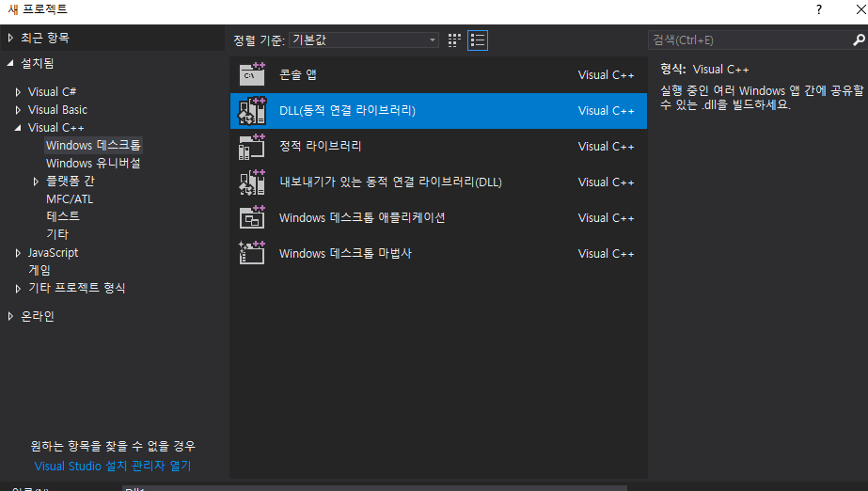This screenshot has width=868, height=491.
Task: Select Windows 유니버설 in the tree
Action: pyautogui.click(x=93, y=163)
